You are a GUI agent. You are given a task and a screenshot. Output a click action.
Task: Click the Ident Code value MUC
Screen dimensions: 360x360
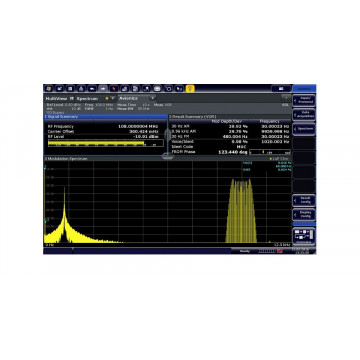click(242, 146)
